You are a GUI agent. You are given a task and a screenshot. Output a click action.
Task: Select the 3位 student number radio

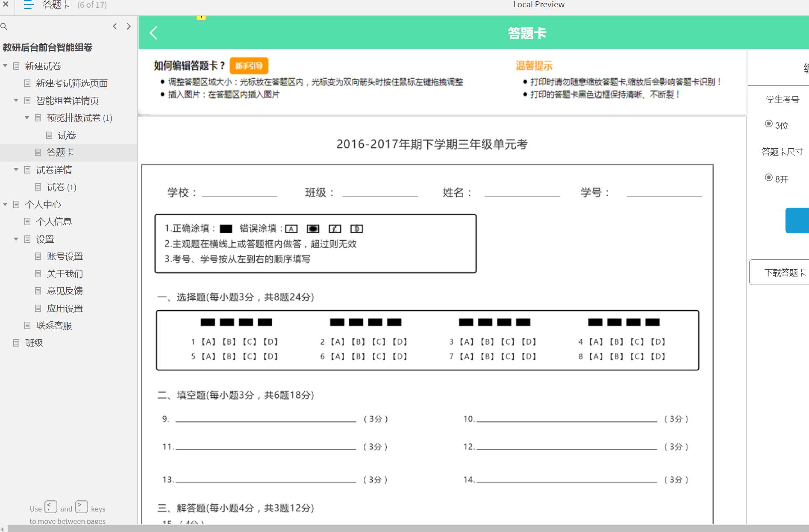768,123
